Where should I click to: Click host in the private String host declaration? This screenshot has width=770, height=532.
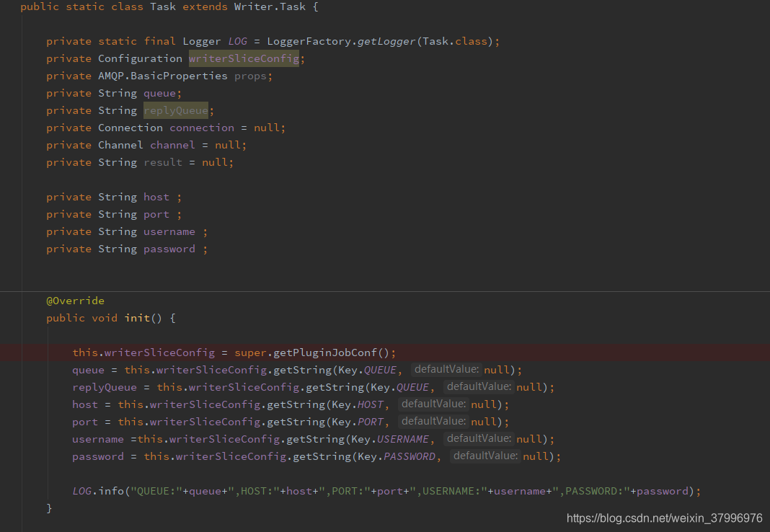[156, 197]
